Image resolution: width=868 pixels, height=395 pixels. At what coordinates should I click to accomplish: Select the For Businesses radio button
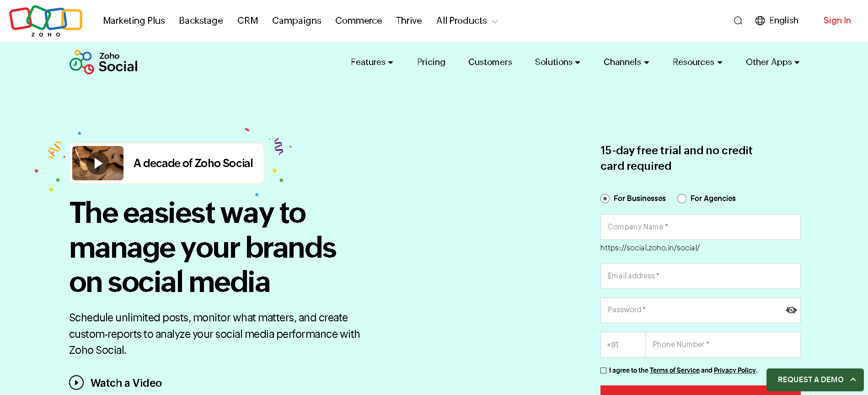coord(605,199)
